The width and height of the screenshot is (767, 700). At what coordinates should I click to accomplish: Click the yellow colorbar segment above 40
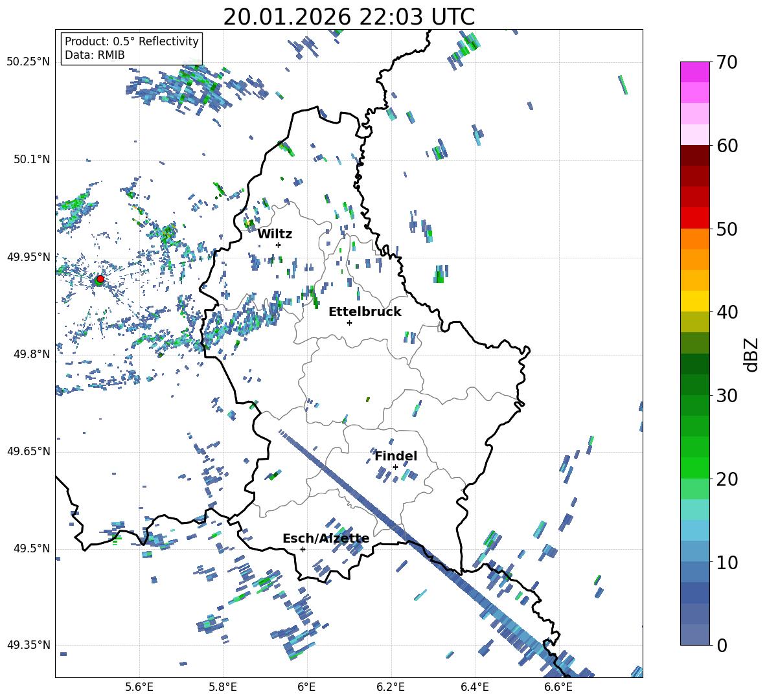[694, 302]
